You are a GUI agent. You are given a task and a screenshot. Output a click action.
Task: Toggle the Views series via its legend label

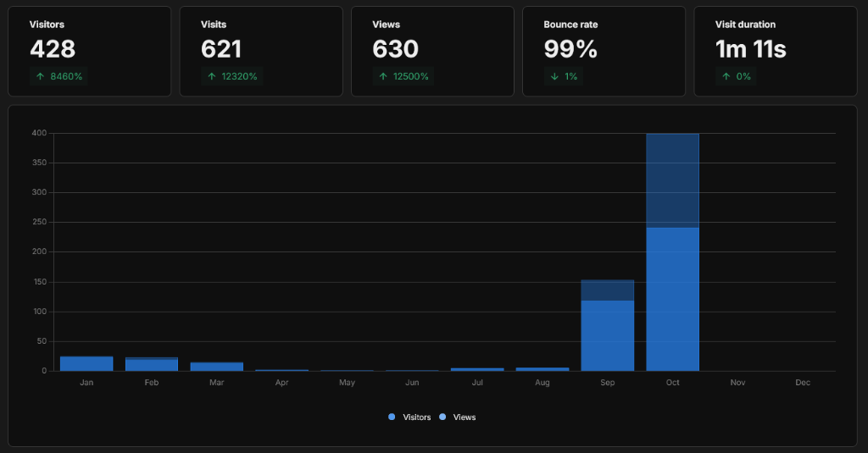click(x=465, y=417)
